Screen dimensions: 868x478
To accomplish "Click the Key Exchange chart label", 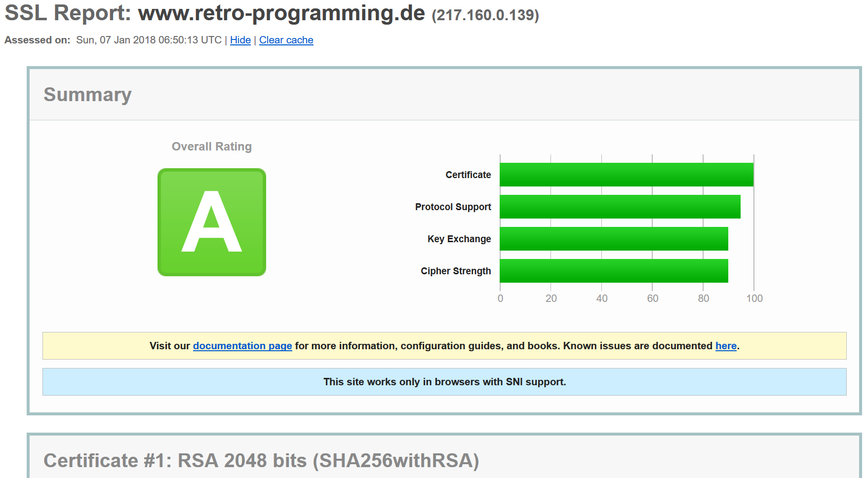I will tap(459, 239).
